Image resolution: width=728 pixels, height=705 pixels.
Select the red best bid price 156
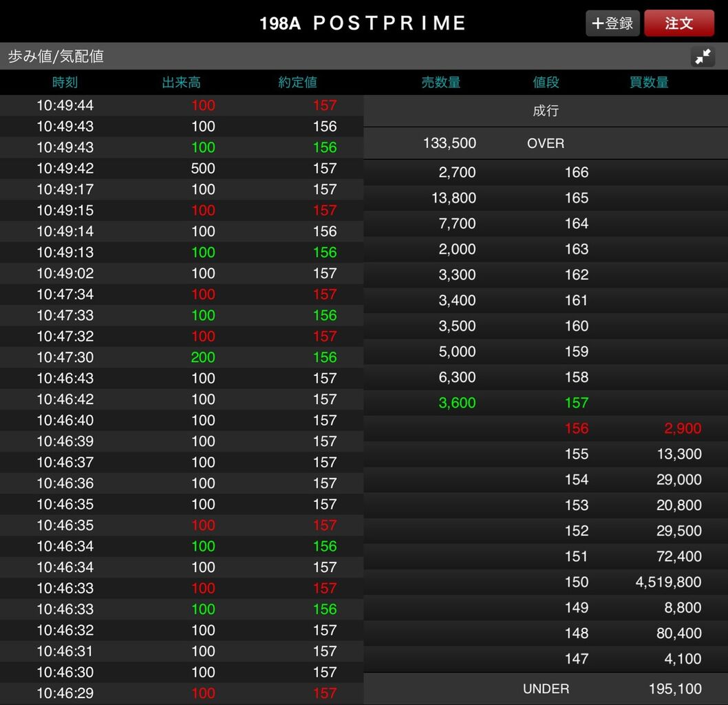coord(577,428)
